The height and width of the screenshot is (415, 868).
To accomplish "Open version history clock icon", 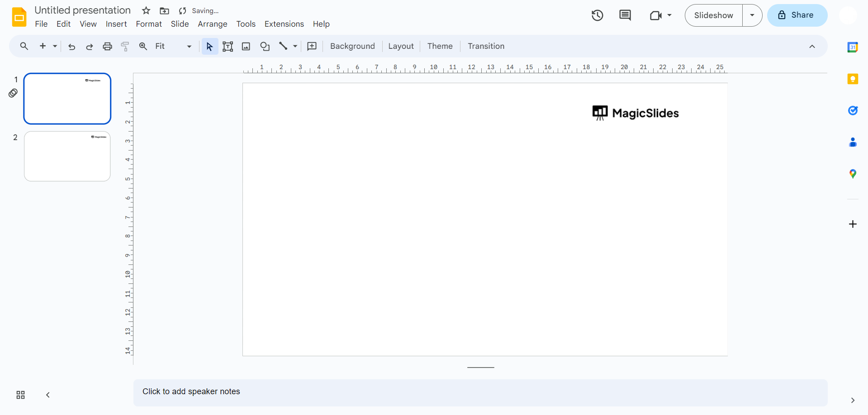I will click(598, 15).
